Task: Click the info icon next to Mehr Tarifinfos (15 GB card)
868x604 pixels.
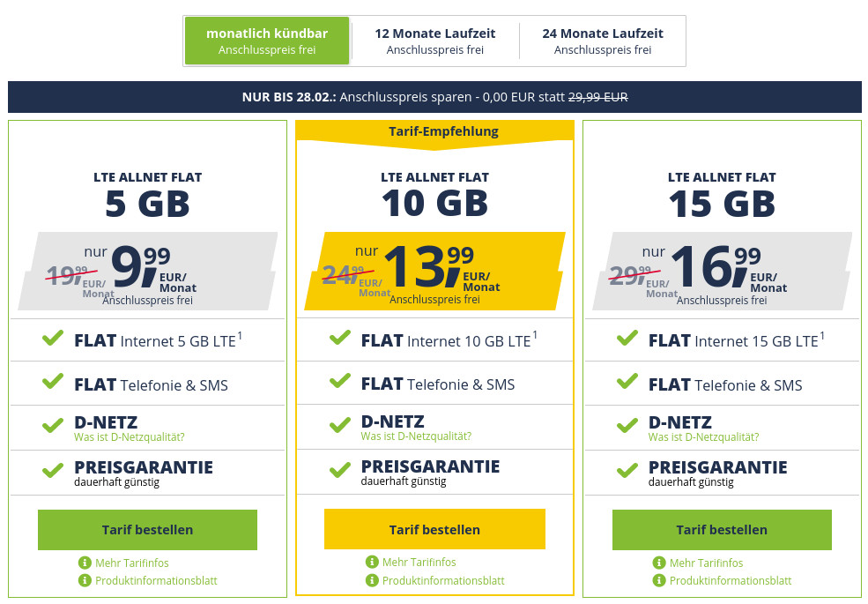Action: 659,562
